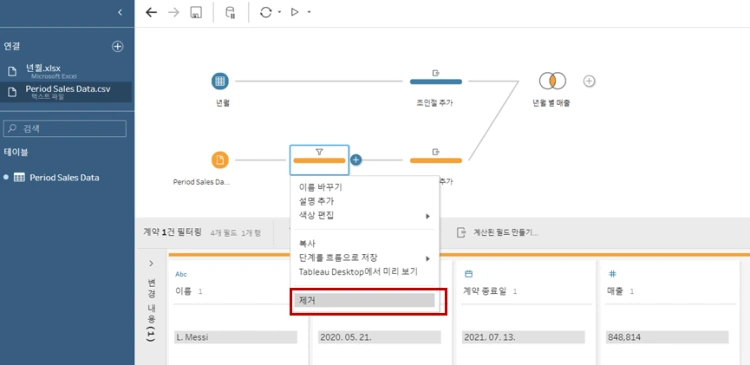
Task: Click the date type icon of 계약 종료일
Action: coord(469,274)
